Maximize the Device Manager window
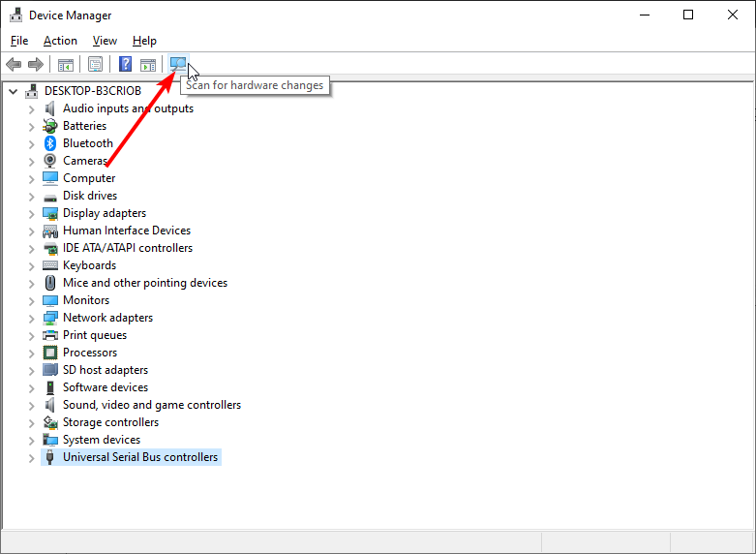 688,15
